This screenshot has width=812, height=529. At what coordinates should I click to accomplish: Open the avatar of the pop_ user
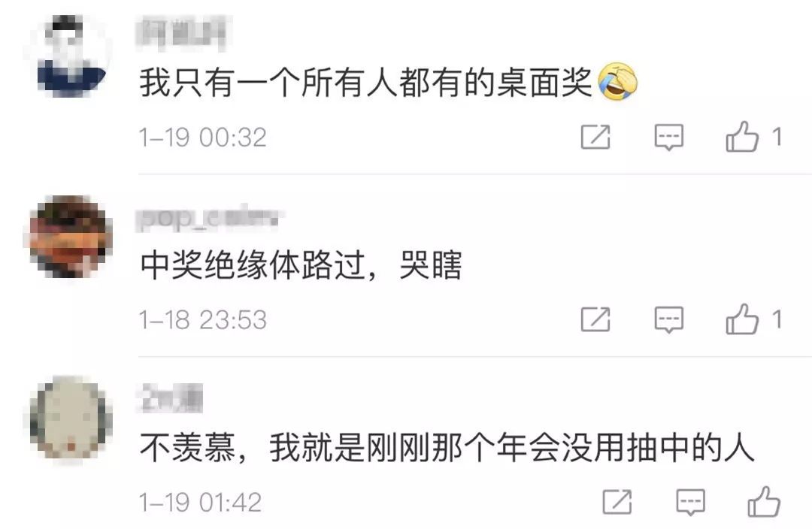point(69,237)
